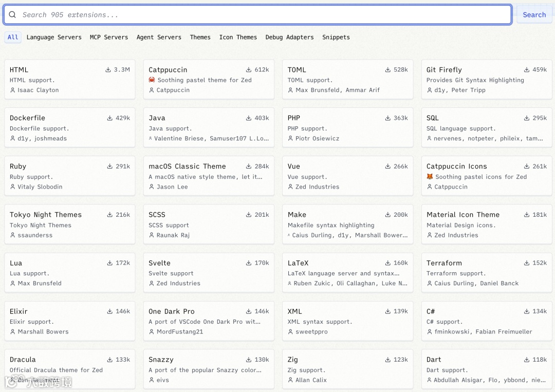This screenshot has width=555, height=392.
Task: Click the download icon on Git Firefly card
Action: point(527,70)
